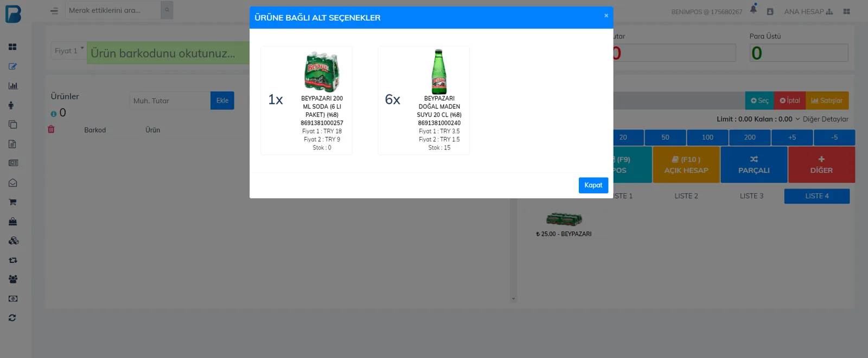Click the copy/duplicate pages icon in sidebar
Viewport: 868px width, 358px height.
[x=12, y=124]
